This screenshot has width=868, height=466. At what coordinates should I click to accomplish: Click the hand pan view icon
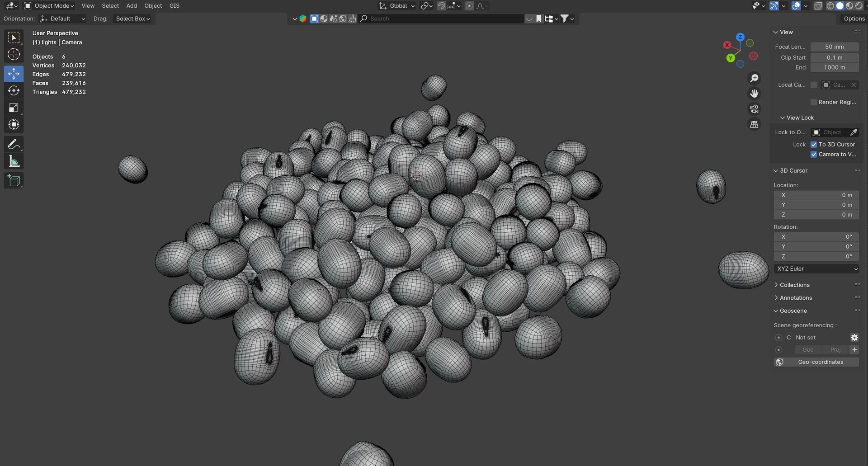754,94
